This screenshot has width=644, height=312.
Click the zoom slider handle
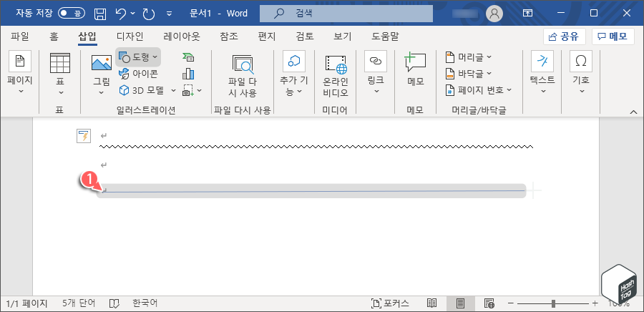(x=554, y=304)
